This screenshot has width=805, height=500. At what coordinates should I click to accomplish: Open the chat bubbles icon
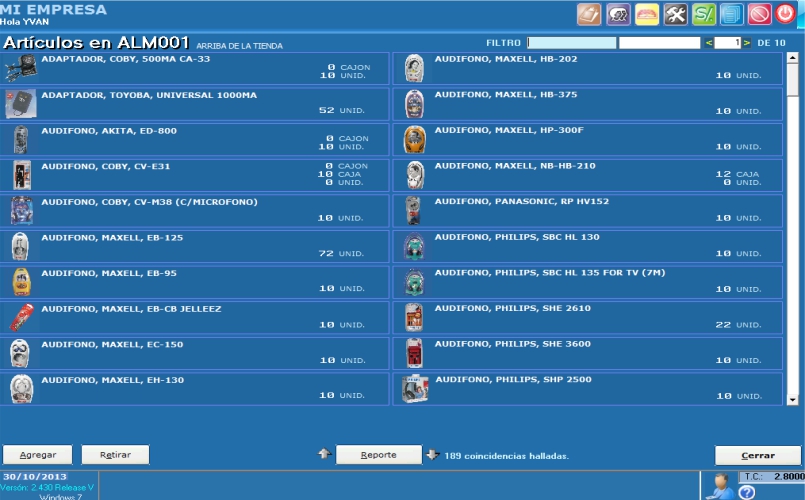[x=618, y=14]
